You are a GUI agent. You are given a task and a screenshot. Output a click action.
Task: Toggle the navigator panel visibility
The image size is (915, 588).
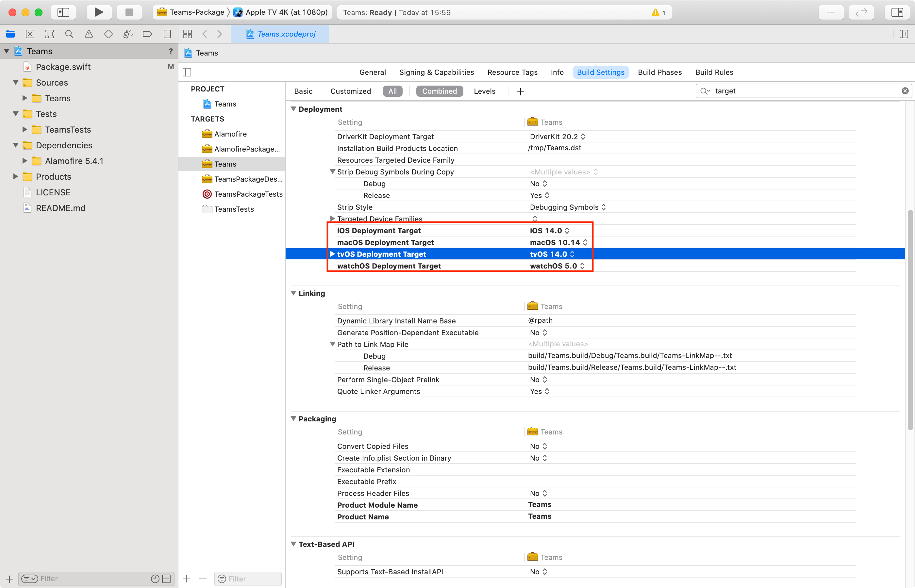click(63, 12)
